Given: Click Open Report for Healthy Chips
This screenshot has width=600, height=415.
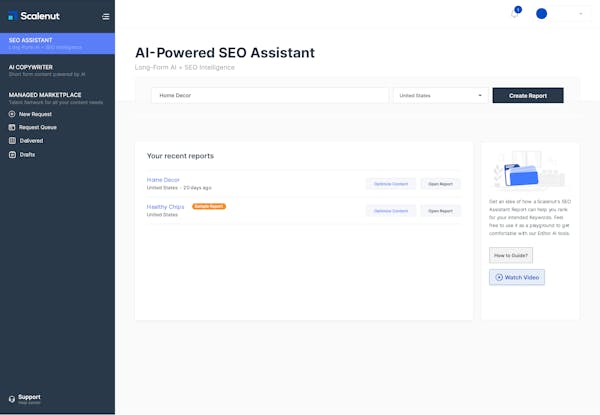Looking at the screenshot, I should (x=440, y=211).
